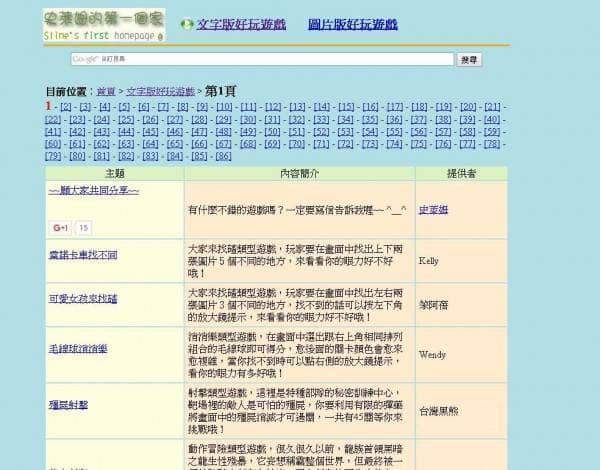The image size is (600, 470).
Task: Go to page [41]
Action: coord(53,132)
